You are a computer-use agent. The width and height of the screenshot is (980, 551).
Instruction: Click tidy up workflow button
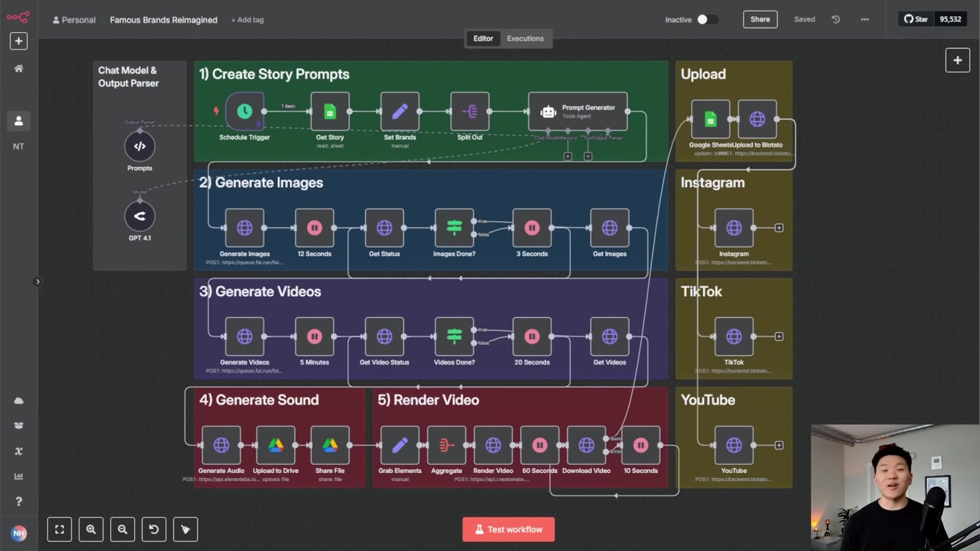click(185, 529)
